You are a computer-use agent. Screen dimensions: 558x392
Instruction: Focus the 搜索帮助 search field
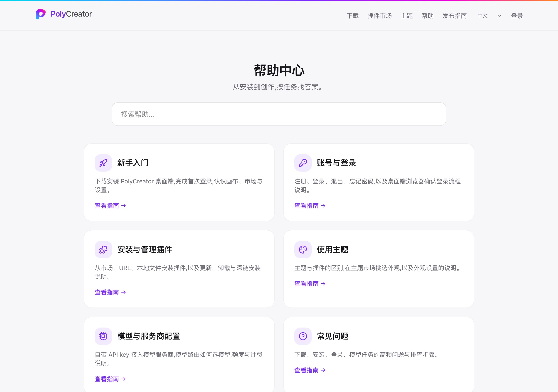coord(279,114)
